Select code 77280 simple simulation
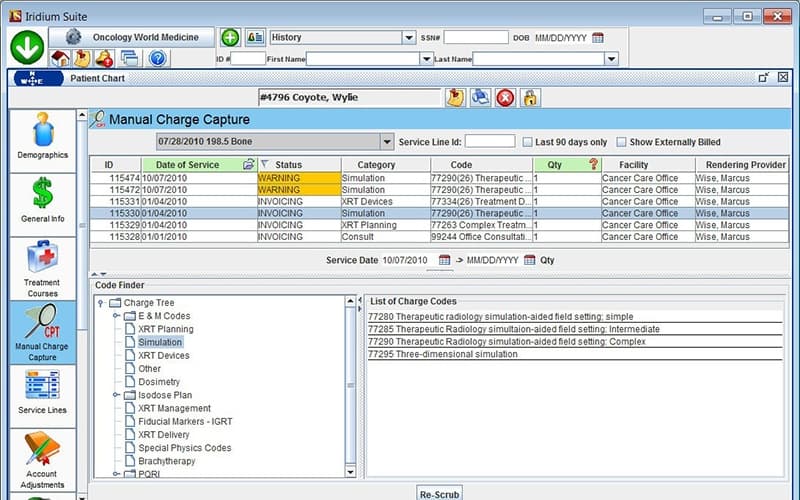This screenshot has height=500, width=800. click(x=574, y=316)
